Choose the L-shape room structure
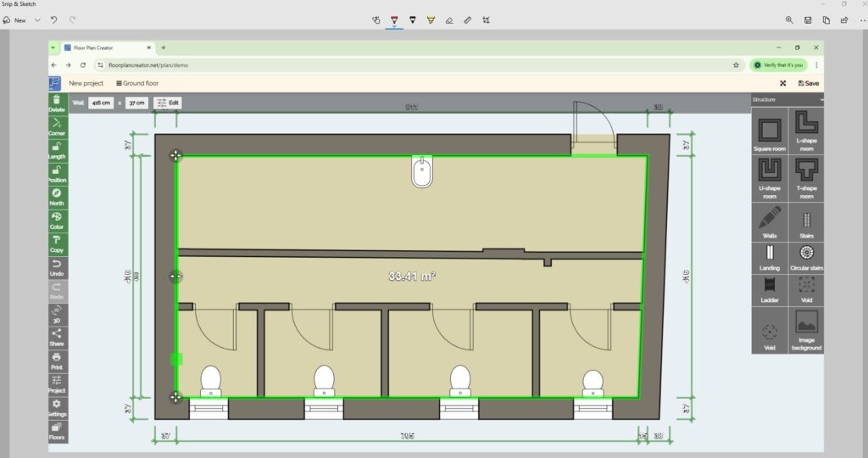The image size is (868, 458). coord(805,131)
